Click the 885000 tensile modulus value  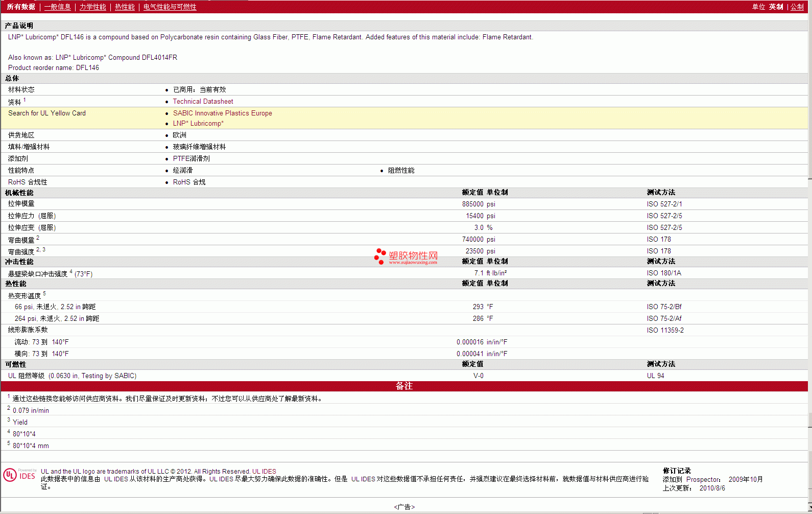pyautogui.click(x=472, y=204)
